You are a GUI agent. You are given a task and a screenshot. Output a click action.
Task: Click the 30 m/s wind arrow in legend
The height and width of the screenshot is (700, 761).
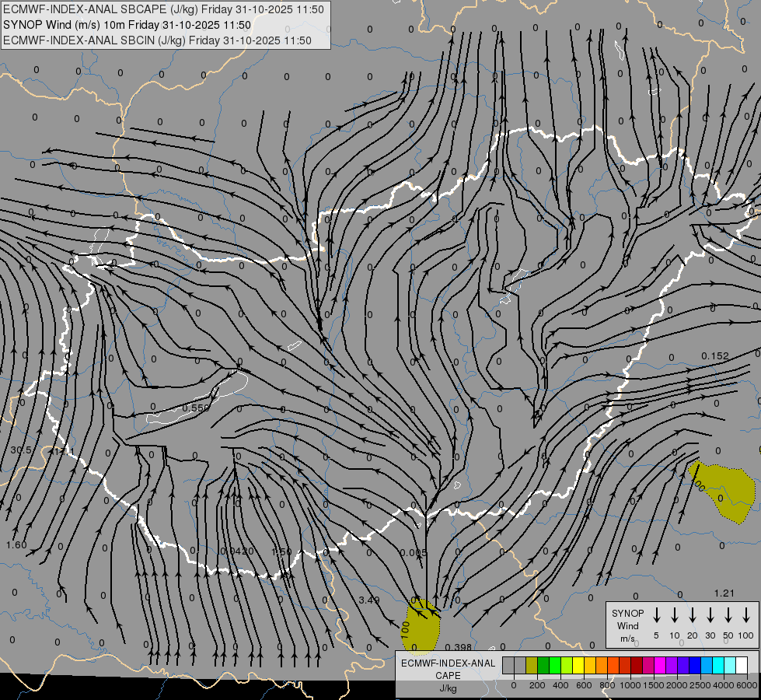pos(710,614)
